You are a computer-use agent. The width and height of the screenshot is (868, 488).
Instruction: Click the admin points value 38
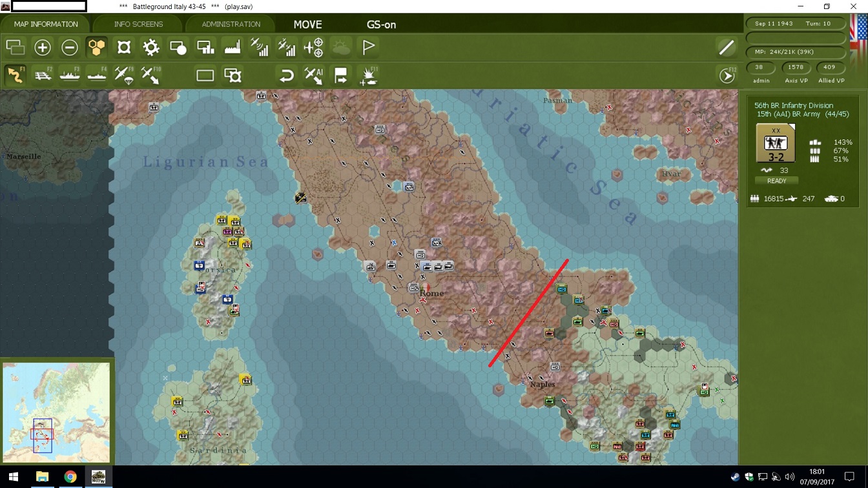(759, 67)
